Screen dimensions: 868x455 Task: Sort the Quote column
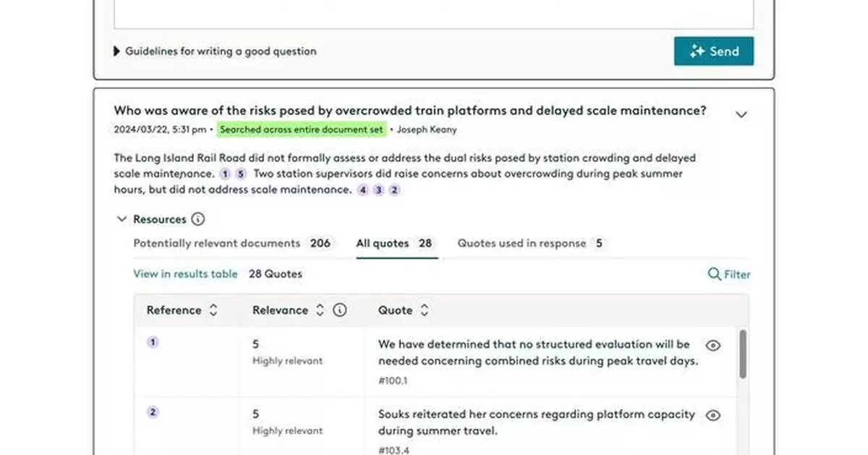(424, 310)
